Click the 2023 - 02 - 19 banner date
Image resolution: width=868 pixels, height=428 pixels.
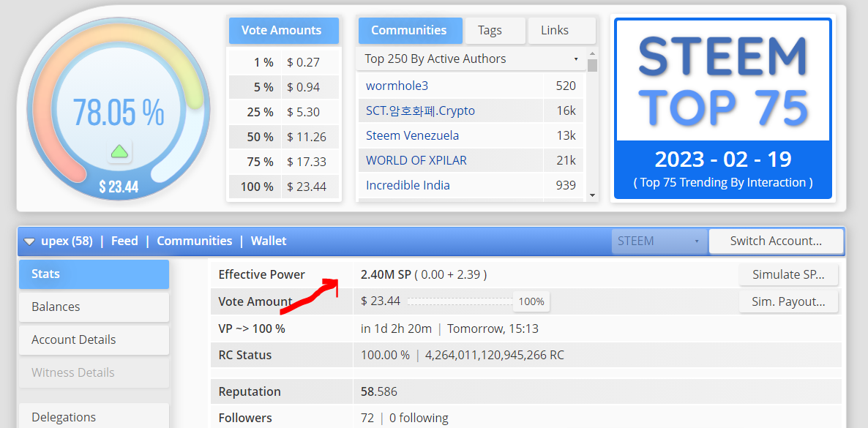(x=723, y=160)
